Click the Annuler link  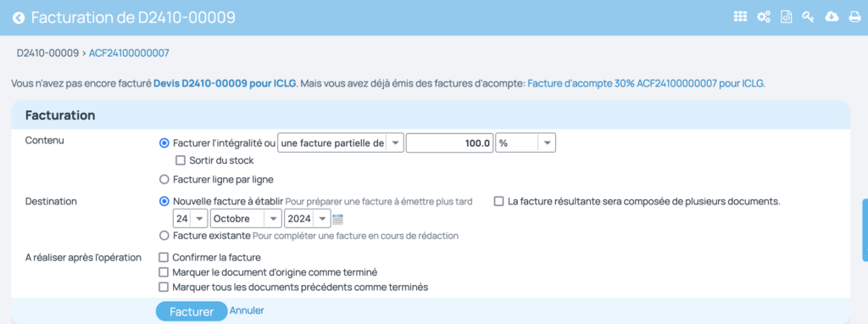pyautogui.click(x=247, y=310)
